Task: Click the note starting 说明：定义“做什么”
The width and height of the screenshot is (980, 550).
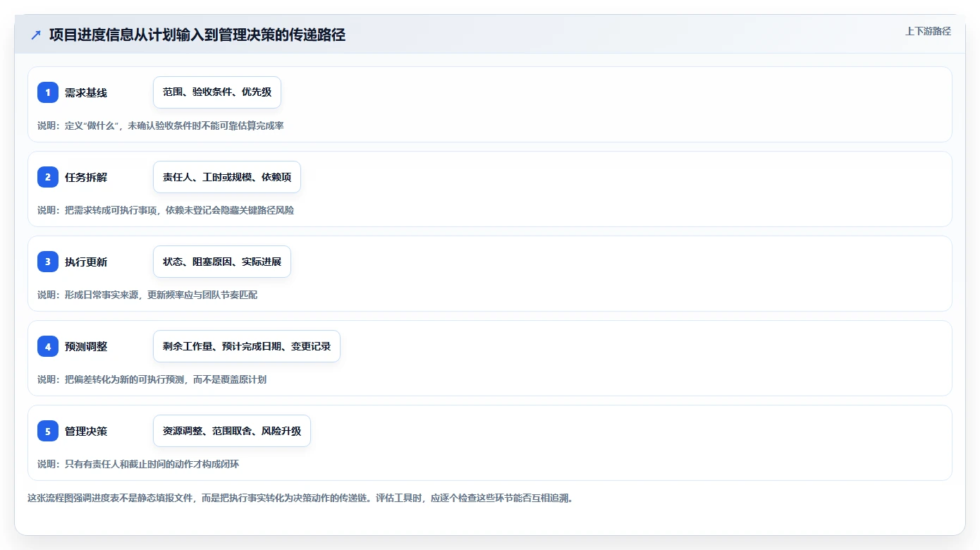Action: click(x=161, y=126)
